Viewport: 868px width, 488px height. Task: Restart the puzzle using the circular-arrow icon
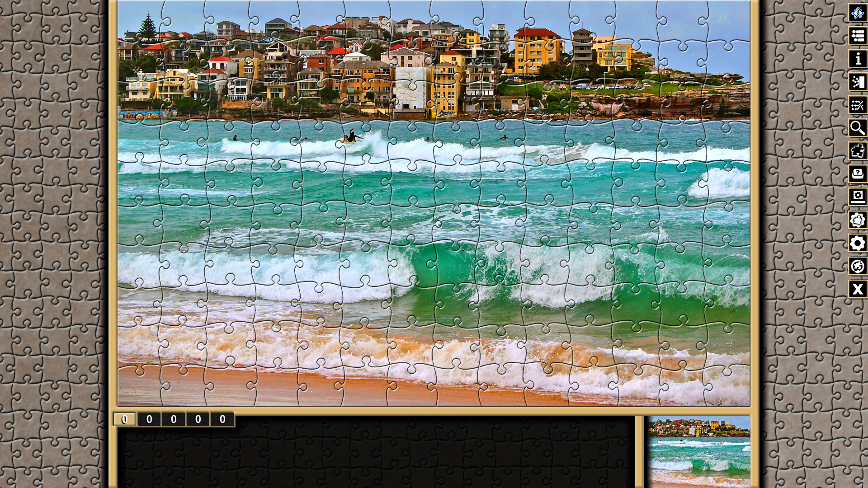tap(858, 265)
